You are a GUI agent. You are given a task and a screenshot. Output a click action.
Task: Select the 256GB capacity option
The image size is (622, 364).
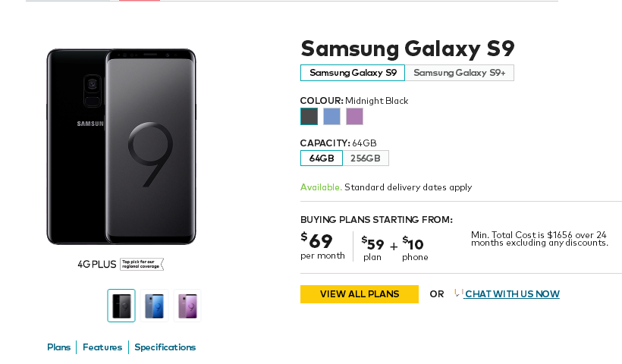(x=366, y=158)
